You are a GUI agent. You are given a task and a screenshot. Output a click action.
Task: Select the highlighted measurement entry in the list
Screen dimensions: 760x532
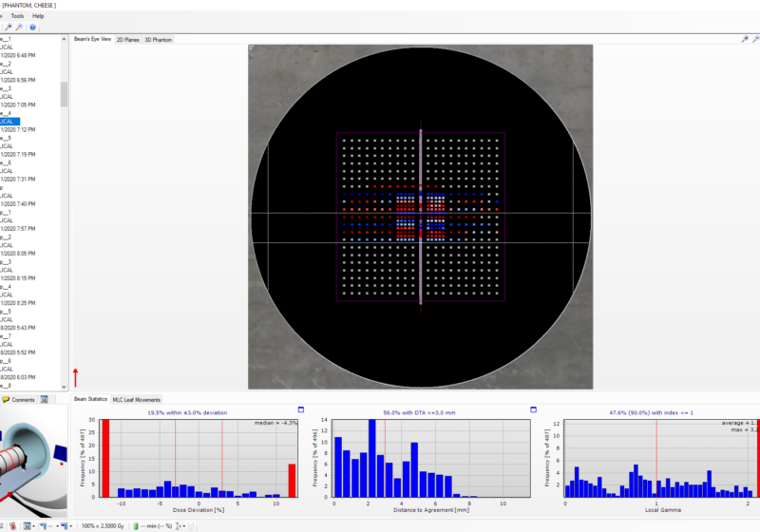point(9,122)
